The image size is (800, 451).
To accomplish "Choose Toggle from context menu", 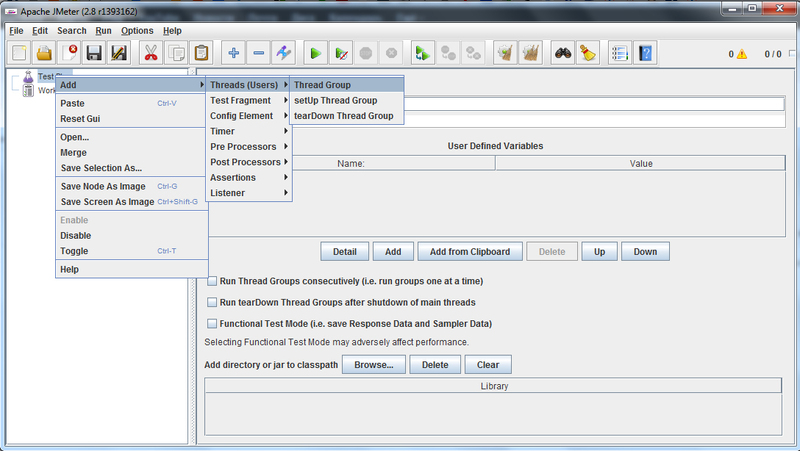I will [x=131, y=251].
